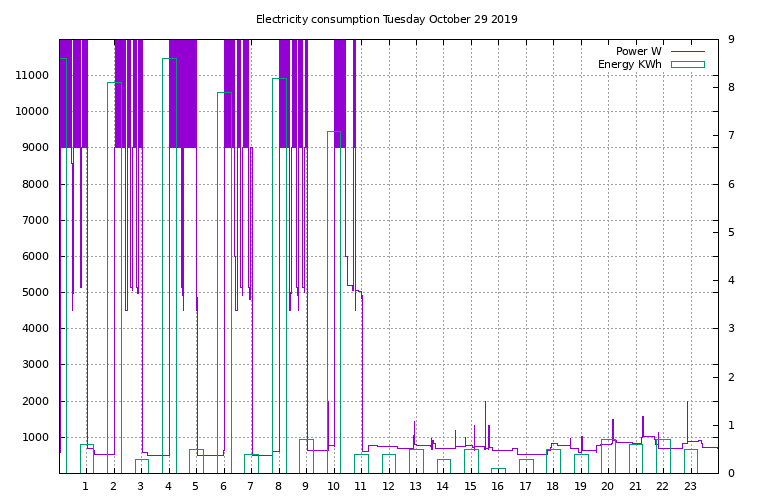This screenshot has height=500, width=768.
Task: Click the 8 on the right energy axis
Action: tap(731, 87)
